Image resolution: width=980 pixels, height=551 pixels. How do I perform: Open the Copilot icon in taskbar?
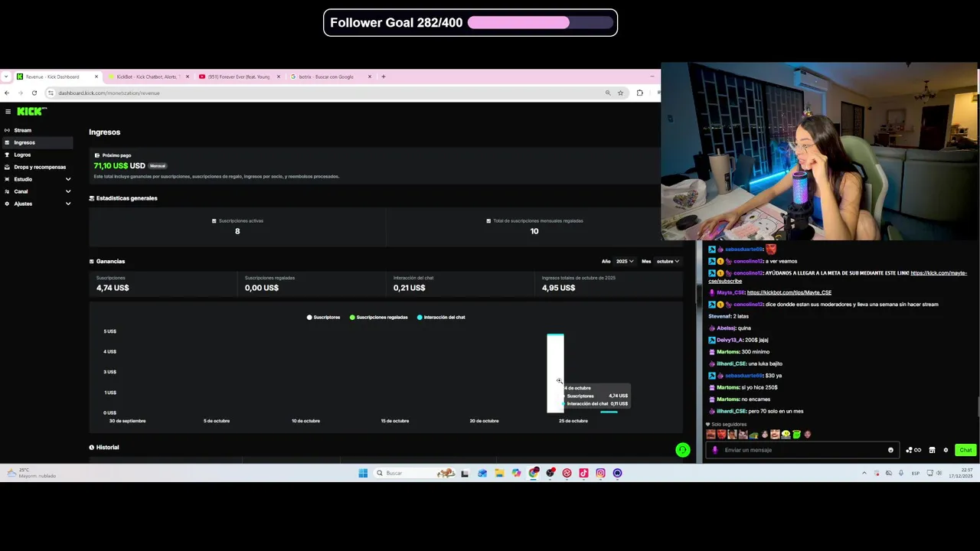pyautogui.click(x=516, y=473)
